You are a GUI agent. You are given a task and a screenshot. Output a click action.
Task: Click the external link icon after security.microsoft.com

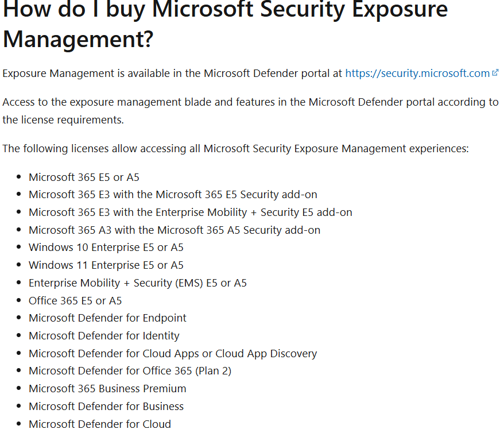tap(495, 73)
